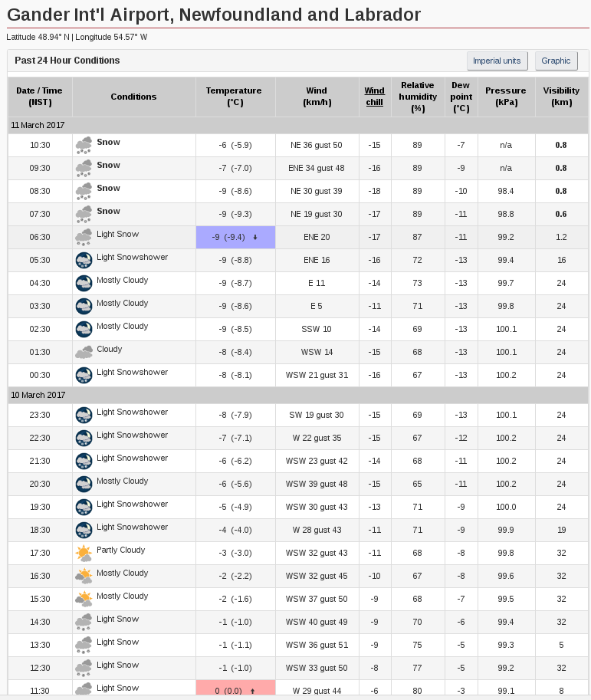Click pressure value 98.4
This screenshot has width=591, height=700.
coord(506,191)
